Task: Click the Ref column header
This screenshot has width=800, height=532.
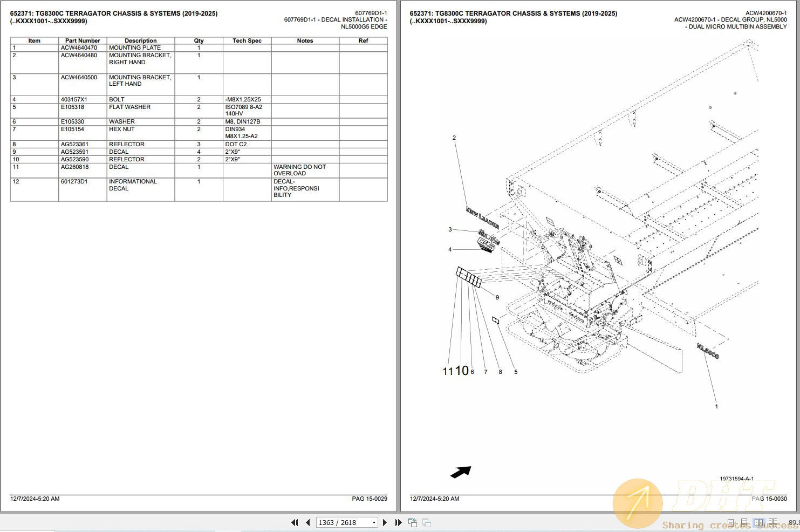Action: coord(363,40)
